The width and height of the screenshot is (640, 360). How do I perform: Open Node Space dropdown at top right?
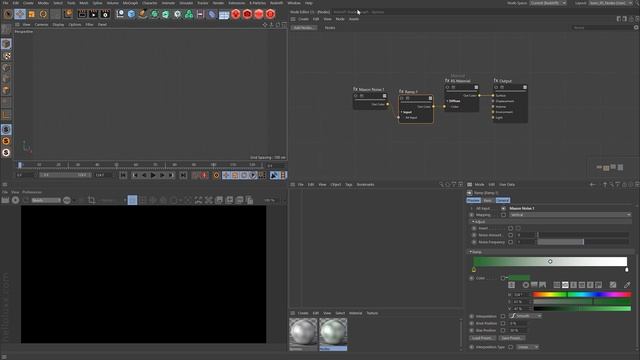(548, 3)
